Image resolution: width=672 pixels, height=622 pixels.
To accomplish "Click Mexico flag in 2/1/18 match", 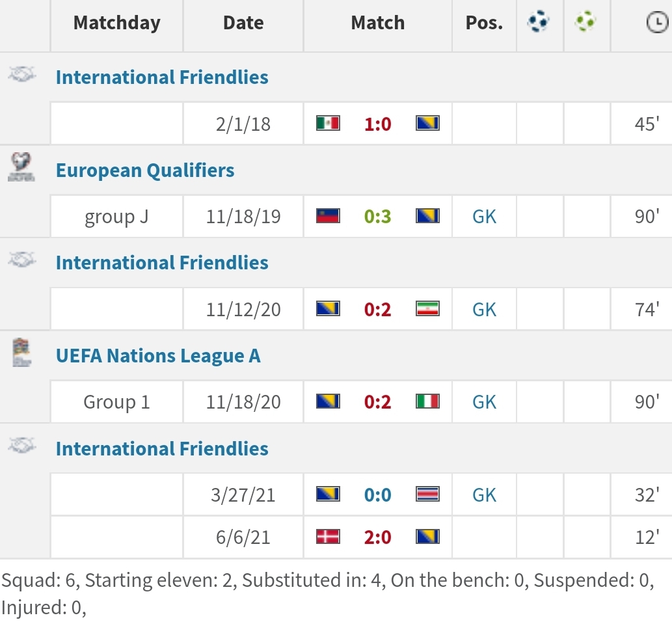I will [328, 124].
